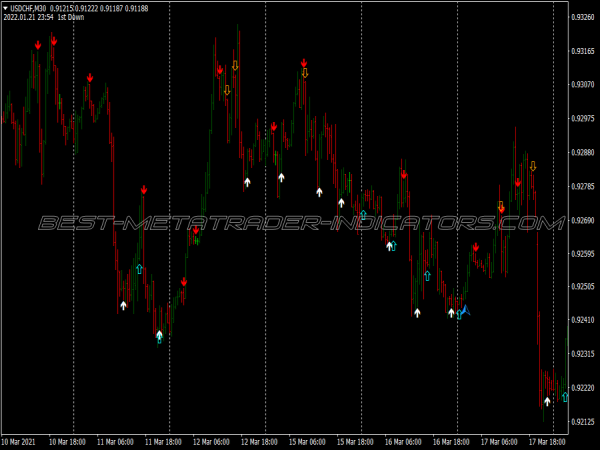Click the '17 Mar 06:00' time label
This screenshot has height=450, width=600.
(x=499, y=442)
